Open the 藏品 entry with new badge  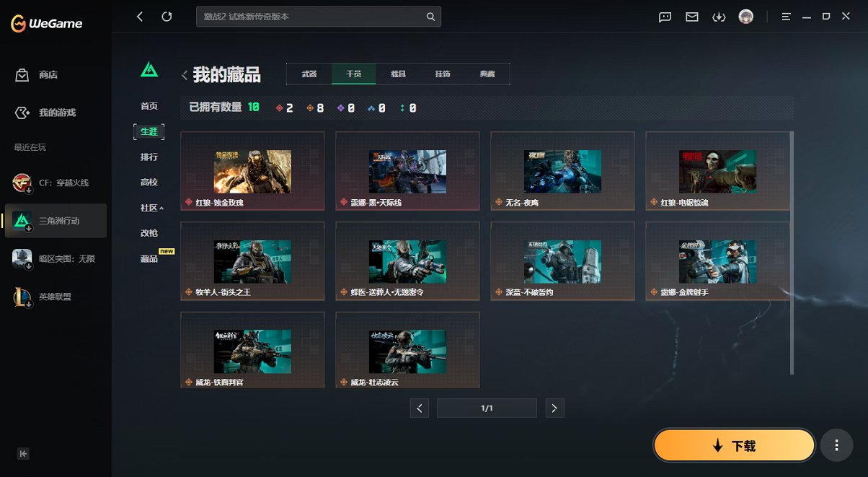tap(148, 258)
